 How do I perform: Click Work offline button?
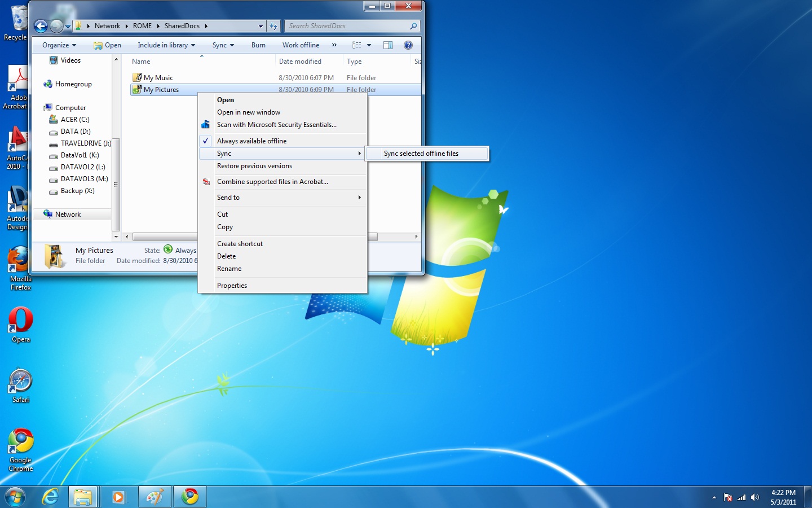301,45
